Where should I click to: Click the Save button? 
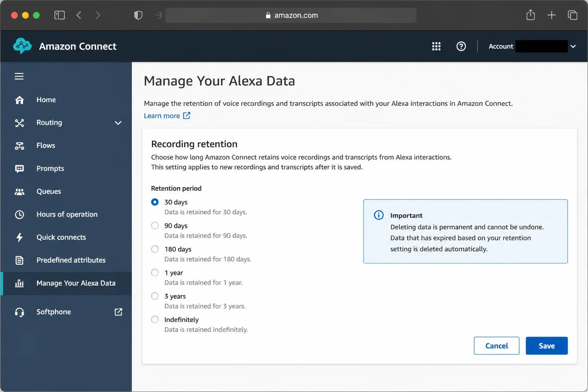[547, 346]
